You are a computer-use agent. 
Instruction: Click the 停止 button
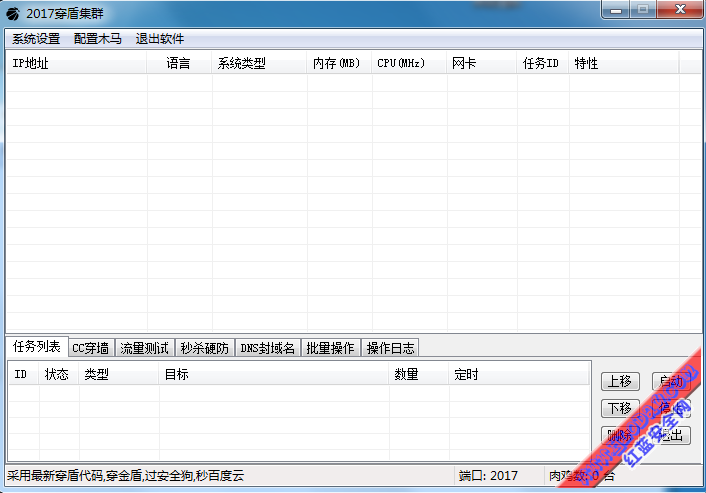coord(671,408)
